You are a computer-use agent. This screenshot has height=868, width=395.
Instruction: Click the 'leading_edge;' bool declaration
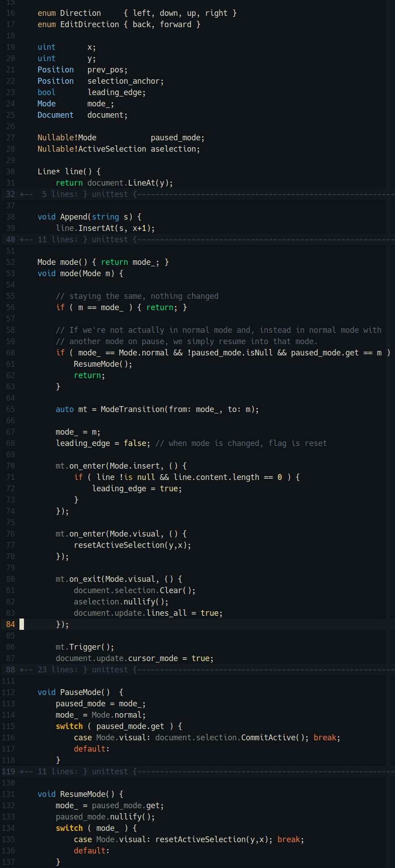tap(117, 92)
